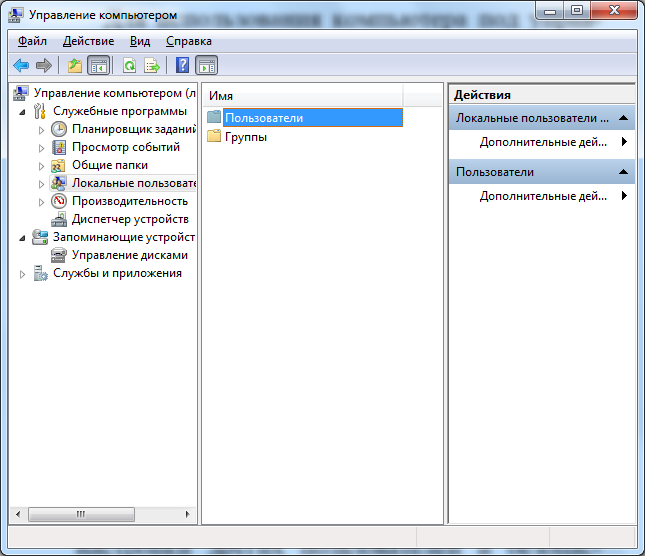
Task: Export the list with the toolbar icon
Action: click(x=152, y=65)
